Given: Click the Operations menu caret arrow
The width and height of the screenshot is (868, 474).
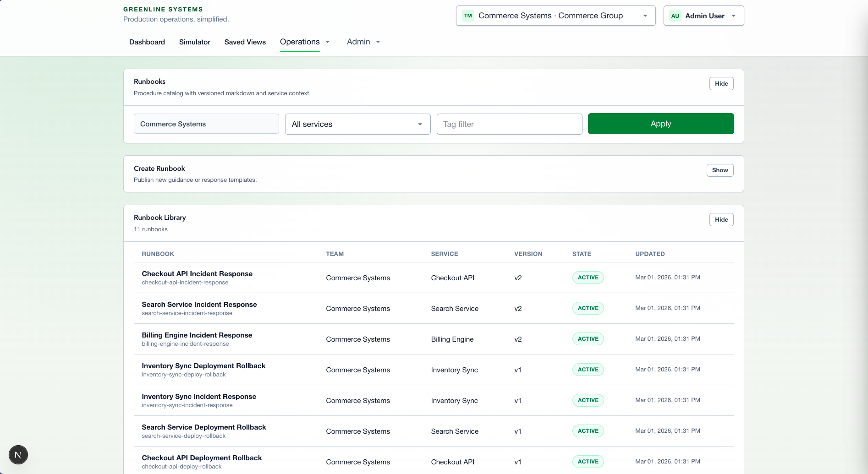Looking at the screenshot, I should pyautogui.click(x=328, y=42).
